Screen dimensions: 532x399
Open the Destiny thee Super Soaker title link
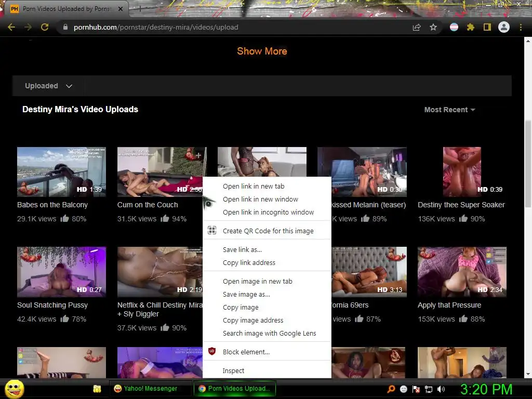coord(461,205)
